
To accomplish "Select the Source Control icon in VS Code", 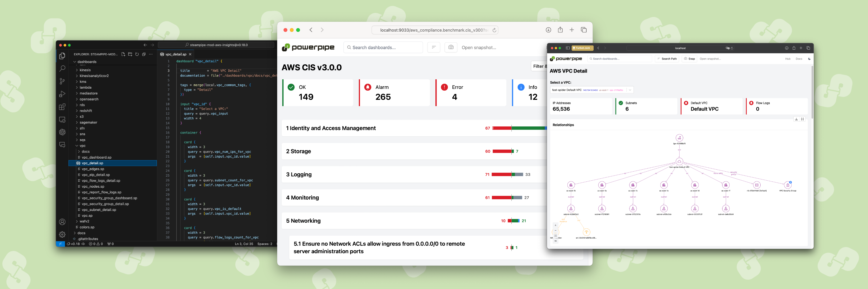I will pos(62,81).
